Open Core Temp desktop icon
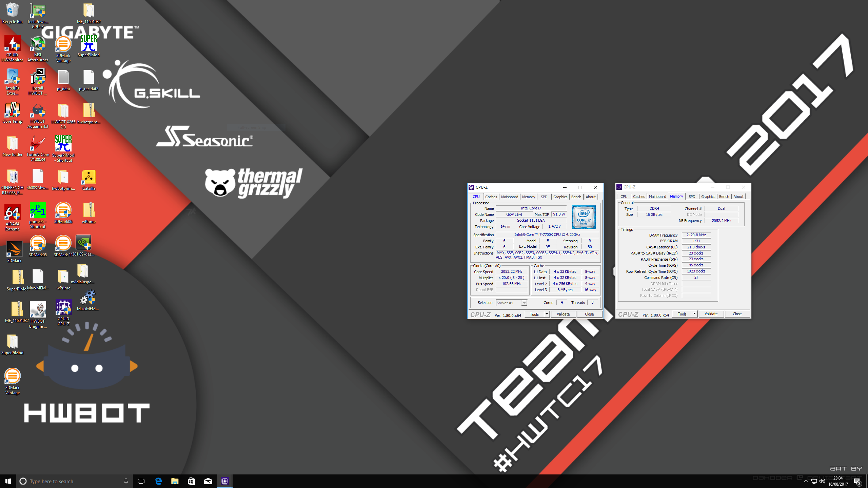This screenshot has width=868, height=488. [x=13, y=113]
